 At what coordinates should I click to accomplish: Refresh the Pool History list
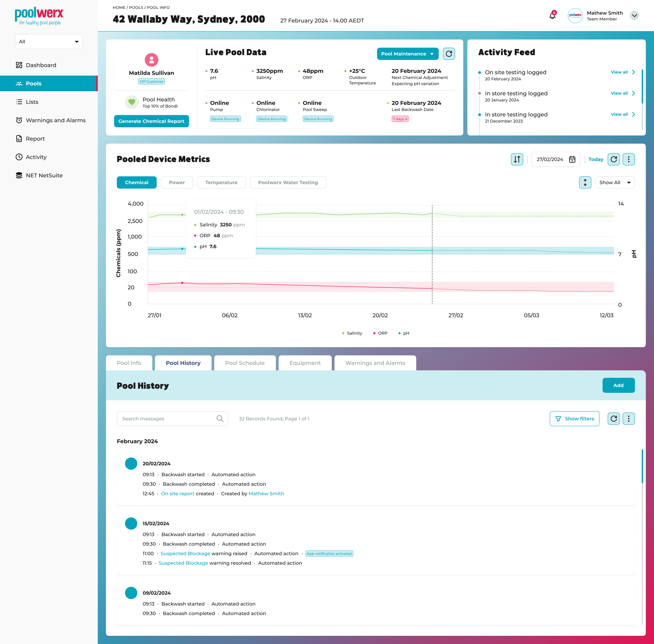[614, 419]
